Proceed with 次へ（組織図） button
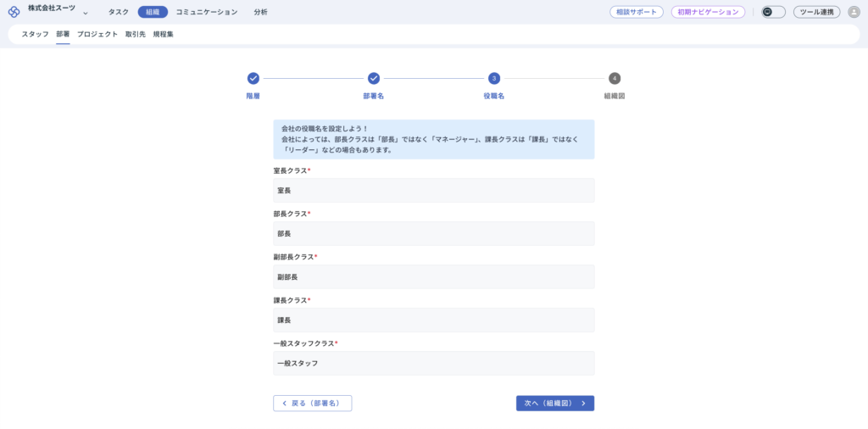868x429 pixels. (555, 404)
